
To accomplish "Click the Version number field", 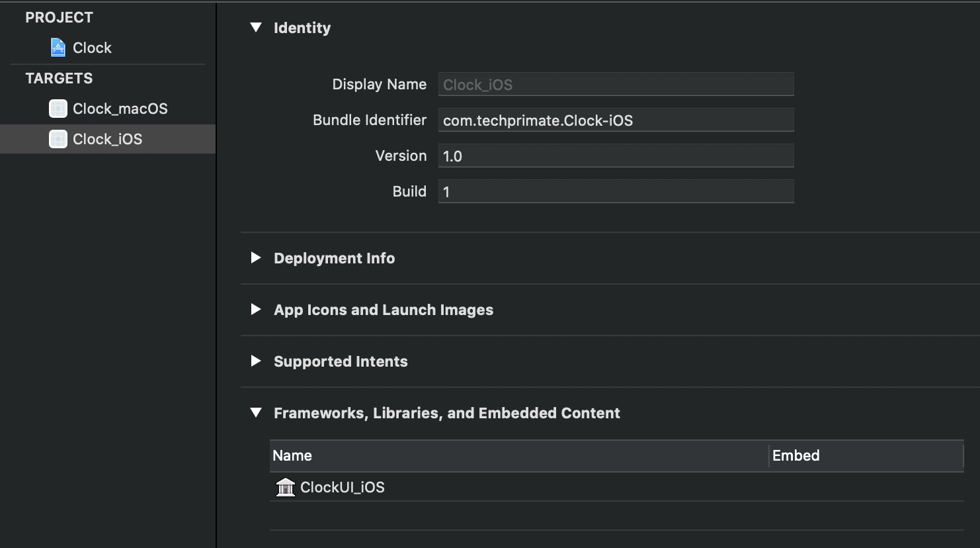I will 616,156.
